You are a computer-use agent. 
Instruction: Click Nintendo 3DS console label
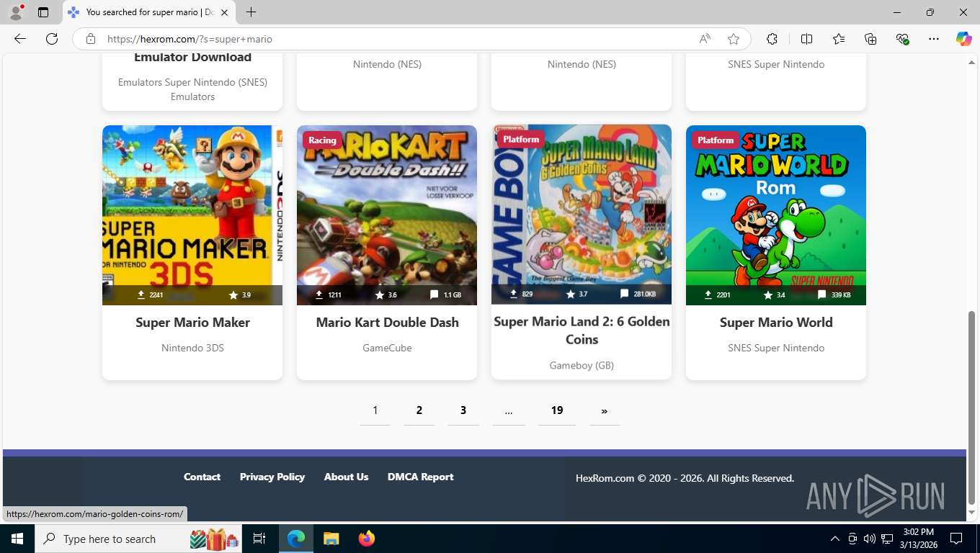(192, 348)
